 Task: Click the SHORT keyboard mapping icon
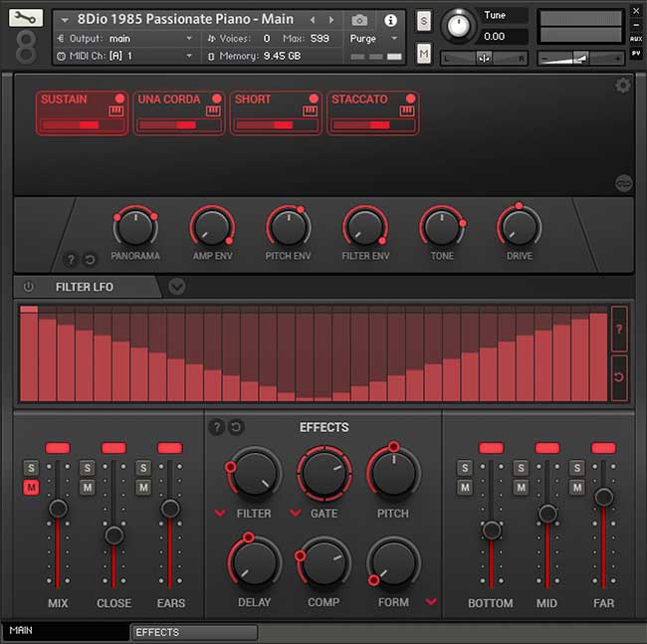(310, 110)
